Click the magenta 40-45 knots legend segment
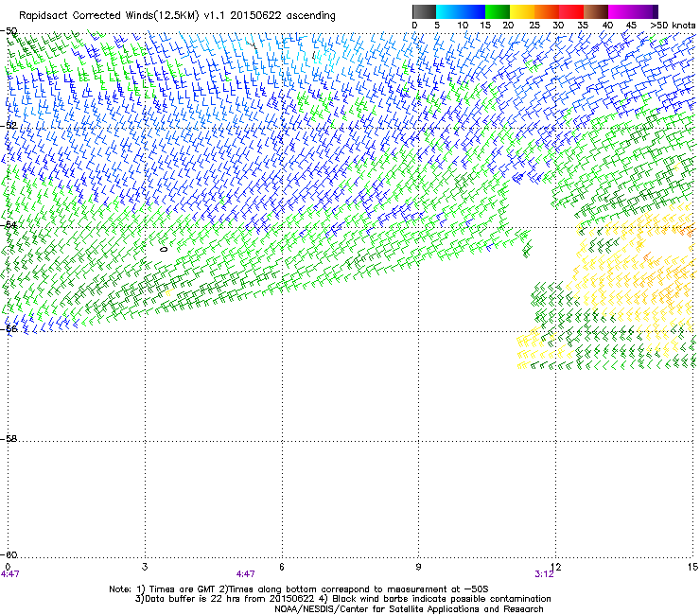700x615 pixels. [621, 11]
